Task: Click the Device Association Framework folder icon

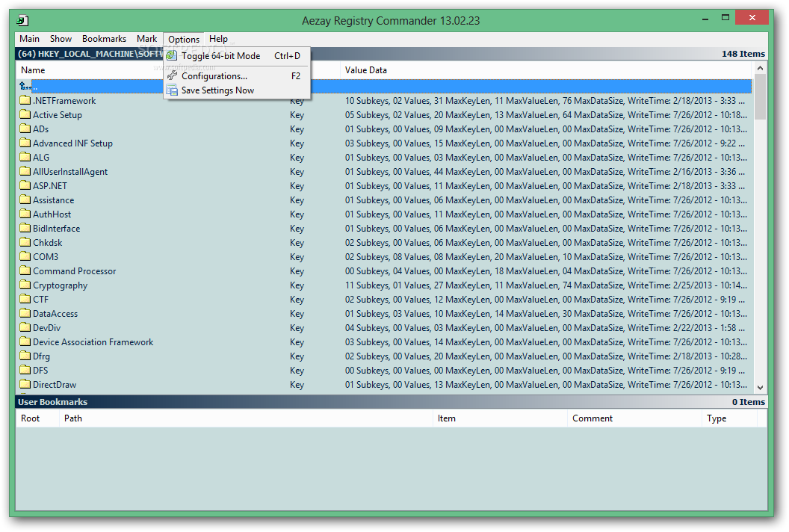Action: pos(25,341)
